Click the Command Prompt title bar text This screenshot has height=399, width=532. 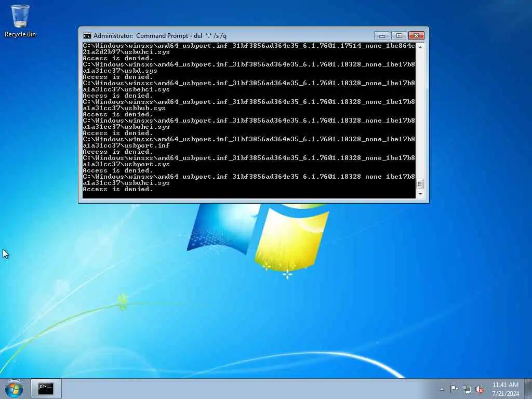[160, 36]
